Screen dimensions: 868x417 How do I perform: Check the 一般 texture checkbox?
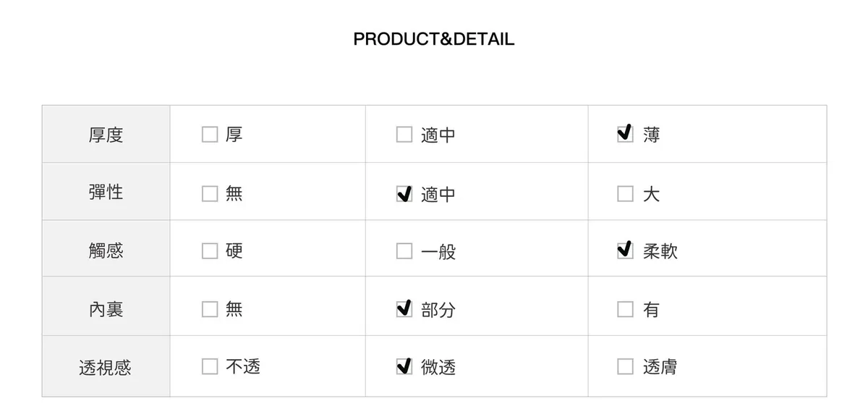404,251
